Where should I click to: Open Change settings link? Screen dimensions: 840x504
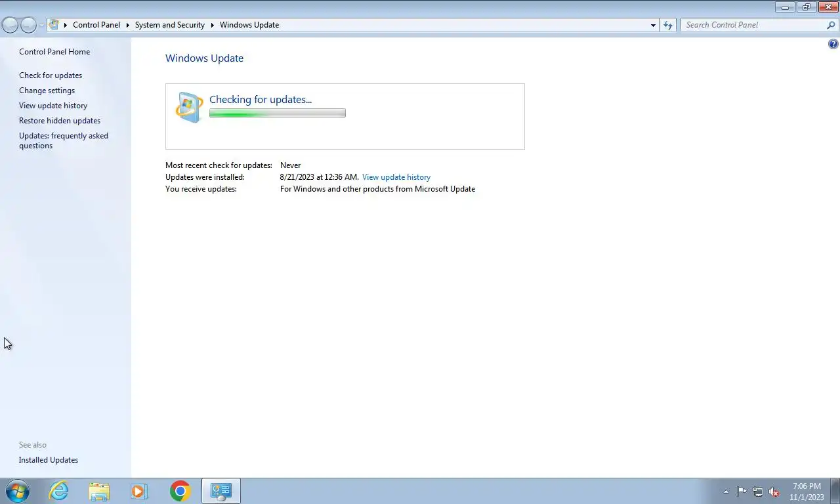(47, 91)
